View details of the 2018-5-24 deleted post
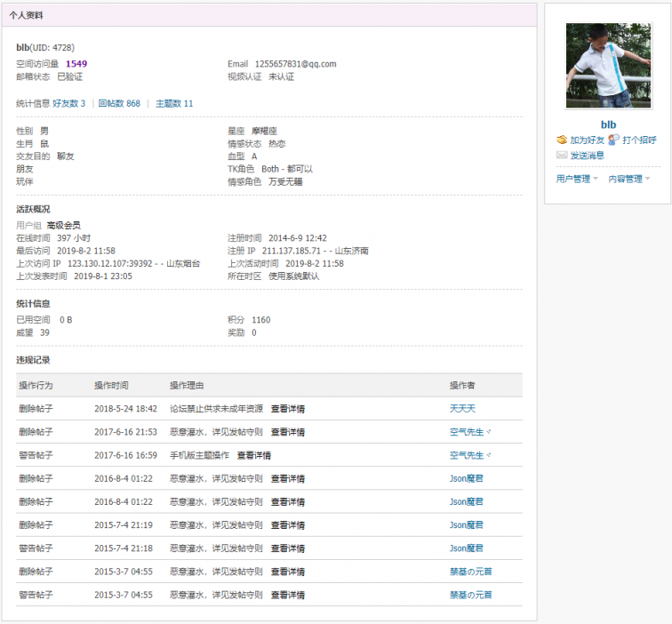Screen dimensions: 672x624 tap(288, 409)
